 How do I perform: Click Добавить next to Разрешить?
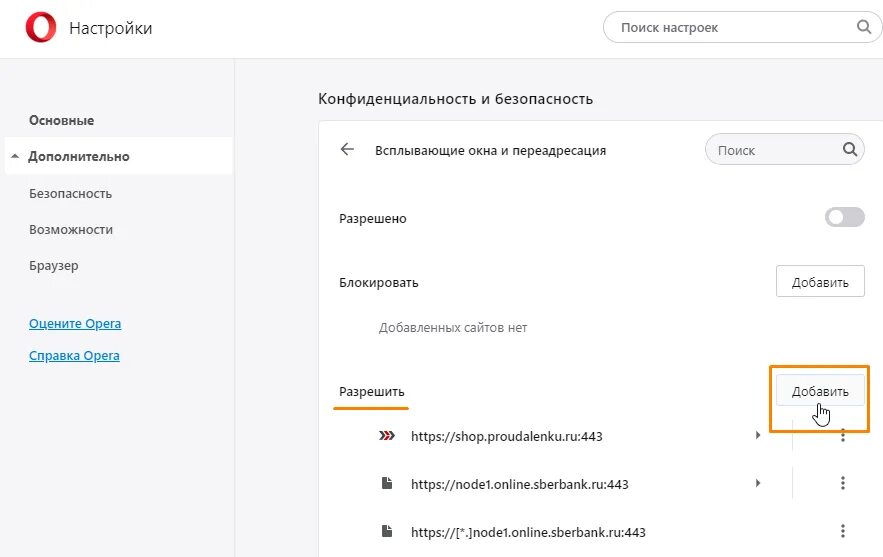click(x=820, y=391)
